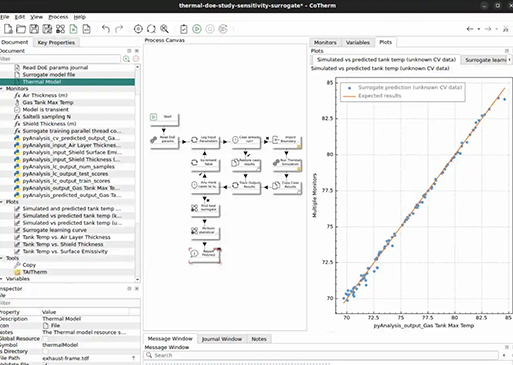Click the Document panel filter field
Viewport: 513px width, 365px height.
click(x=60, y=59)
